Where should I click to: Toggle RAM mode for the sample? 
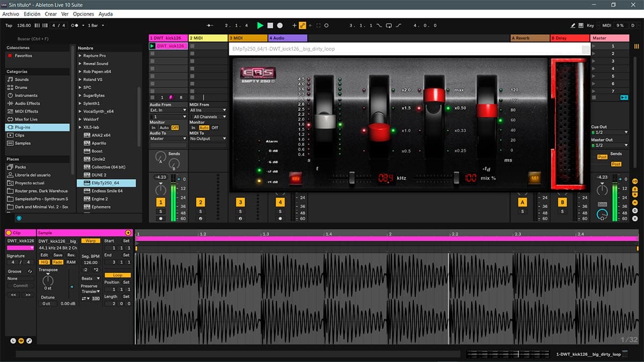click(x=71, y=262)
